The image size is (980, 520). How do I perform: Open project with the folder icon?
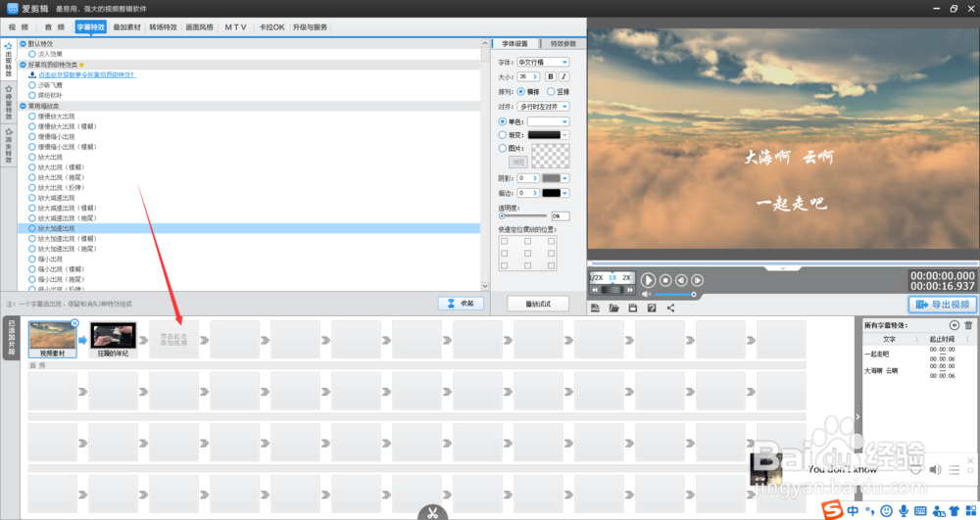(x=613, y=307)
